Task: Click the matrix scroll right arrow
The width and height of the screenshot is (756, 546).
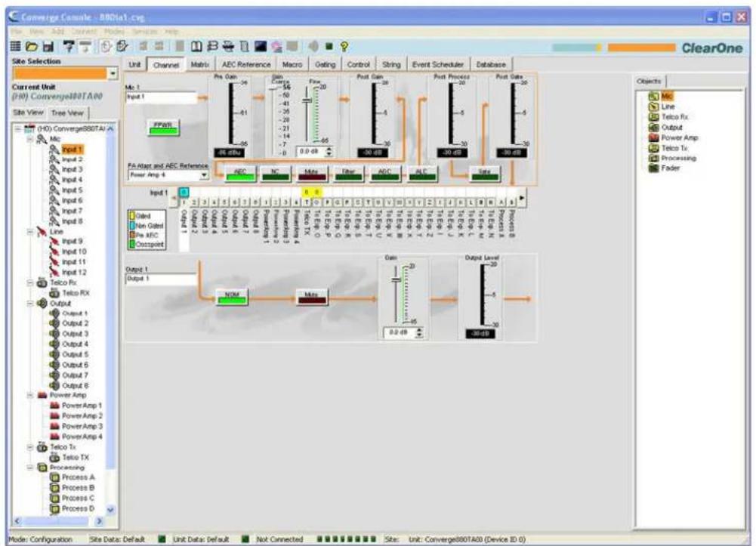Action: (522, 198)
